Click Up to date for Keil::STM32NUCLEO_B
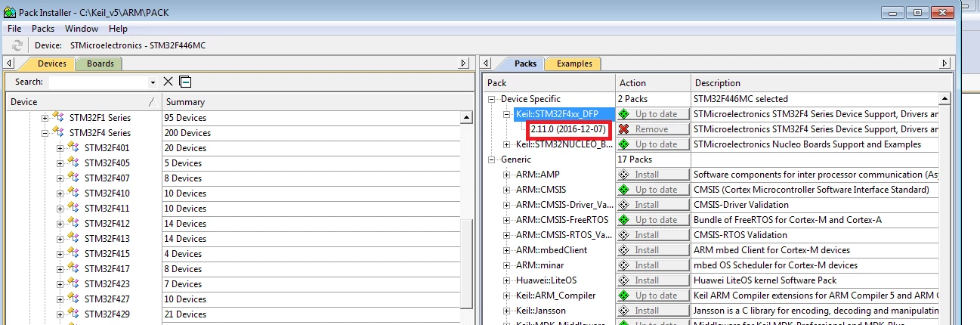Viewport: 980px width, 325px height. (653, 144)
